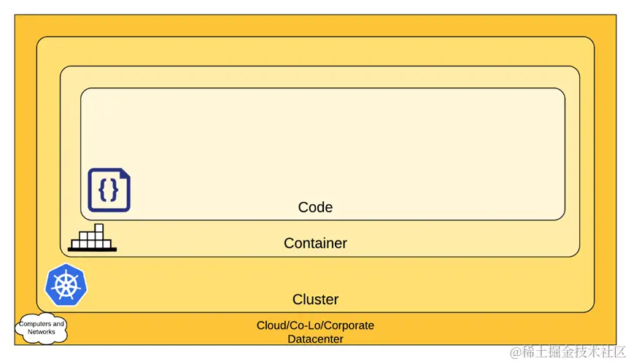
Task: Click the word "Datacenter"
Action: tap(315, 338)
